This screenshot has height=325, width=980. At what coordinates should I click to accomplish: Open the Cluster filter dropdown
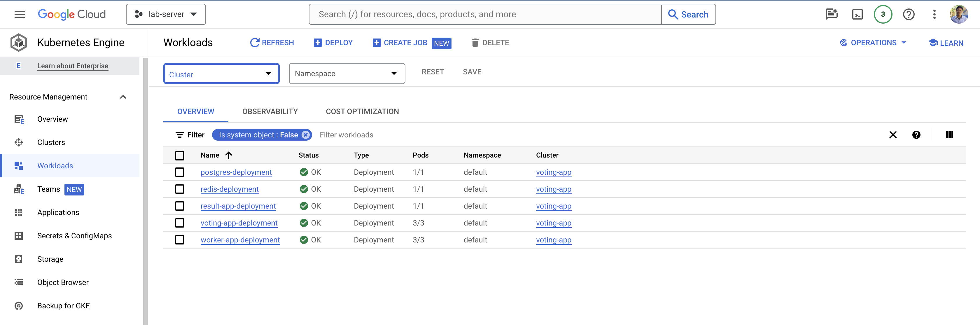tap(221, 74)
